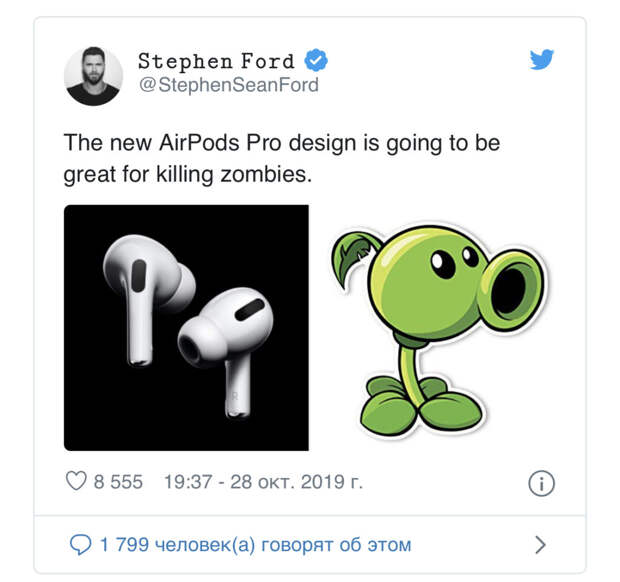Click the Twitter bird logo

click(541, 59)
